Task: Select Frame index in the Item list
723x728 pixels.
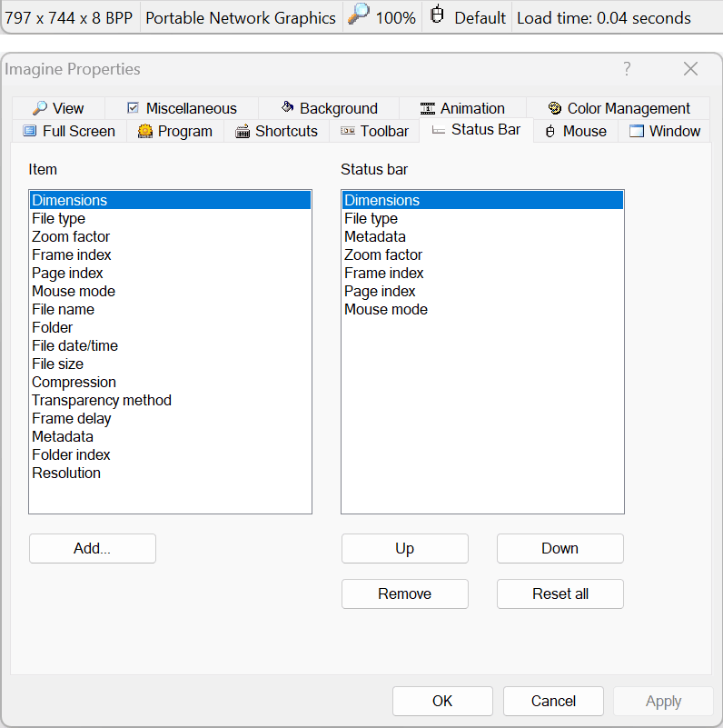Action: click(171, 254)
